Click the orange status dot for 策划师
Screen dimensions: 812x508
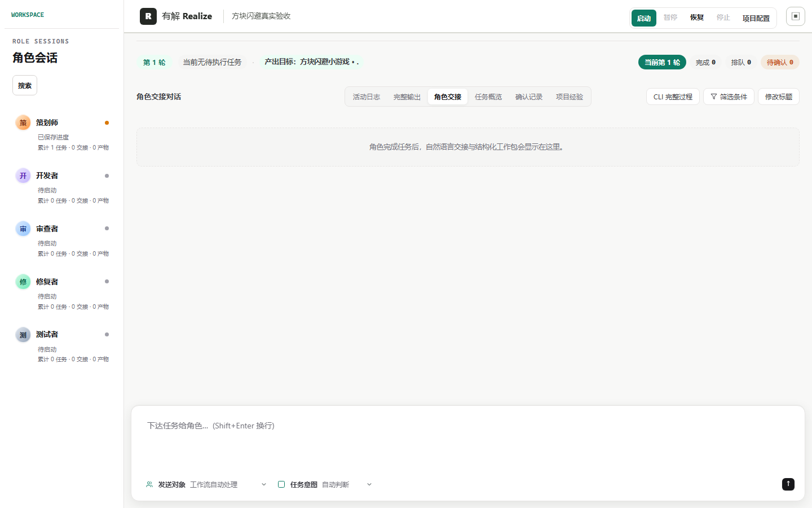(107, 122)
